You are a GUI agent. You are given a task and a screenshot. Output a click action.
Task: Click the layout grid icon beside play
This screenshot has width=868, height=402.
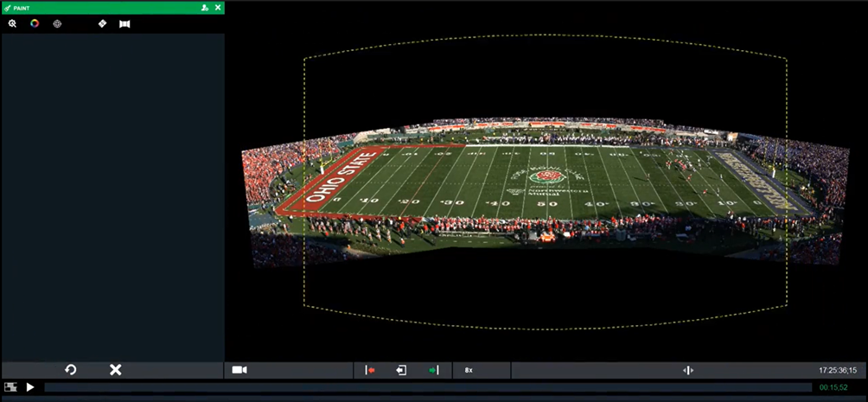pyautogui.click(x=10, y=387)
